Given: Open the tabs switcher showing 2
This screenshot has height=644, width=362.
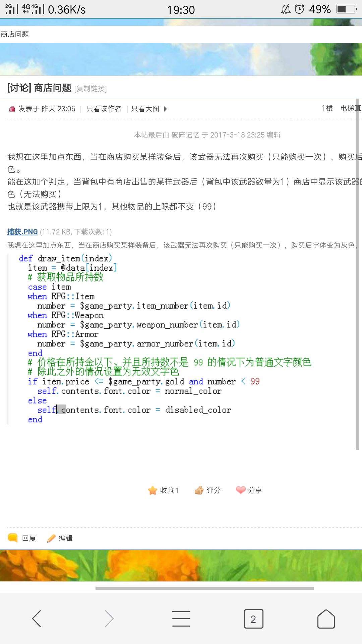Looking at the screenshot, I should coord(253,619).
